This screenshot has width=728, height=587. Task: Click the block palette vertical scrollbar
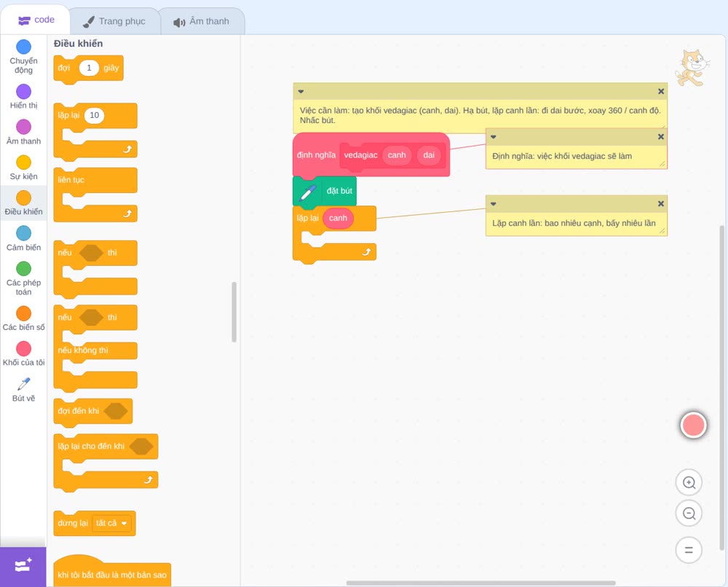[x=234, y=312]
